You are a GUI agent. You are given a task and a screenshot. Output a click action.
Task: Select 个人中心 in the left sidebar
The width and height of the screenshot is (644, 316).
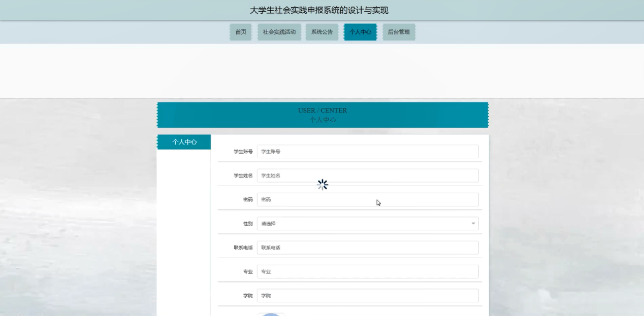(x=184, y=142)
